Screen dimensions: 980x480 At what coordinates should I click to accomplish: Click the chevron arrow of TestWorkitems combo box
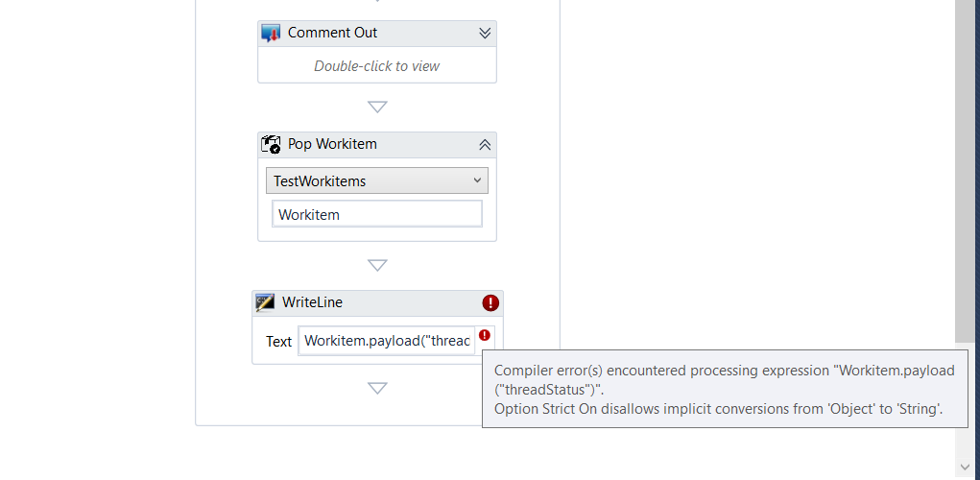477,180
